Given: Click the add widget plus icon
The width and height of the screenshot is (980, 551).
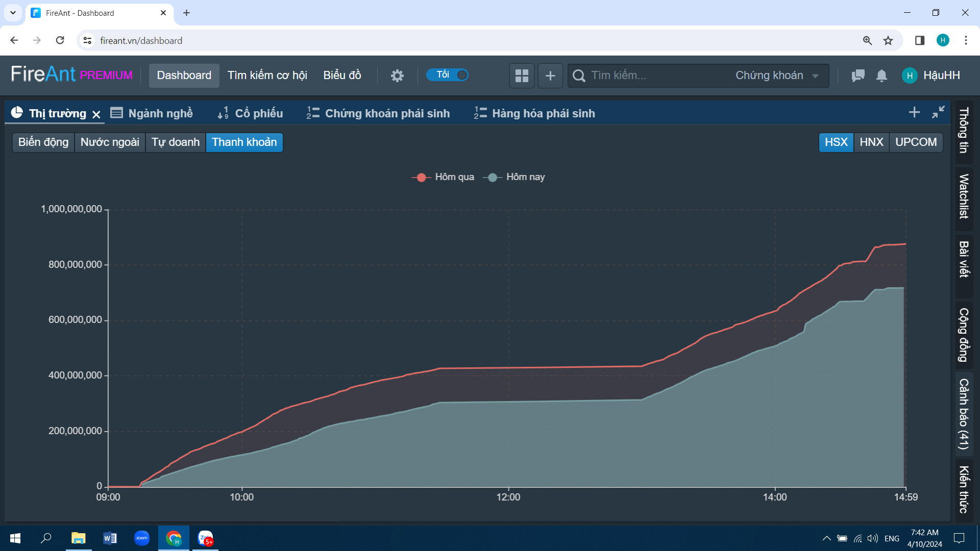Looking at the screenshot, I should [550, 76].
